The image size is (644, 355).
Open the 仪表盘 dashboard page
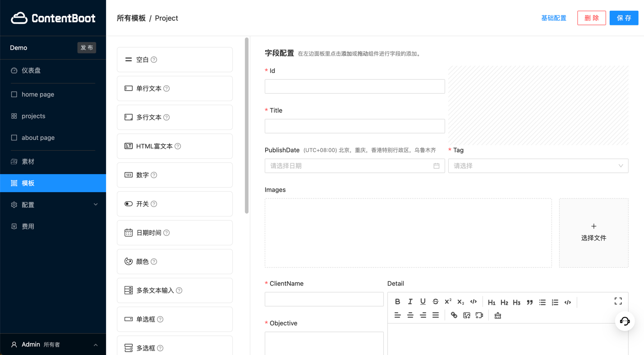[x=31, y=70]
